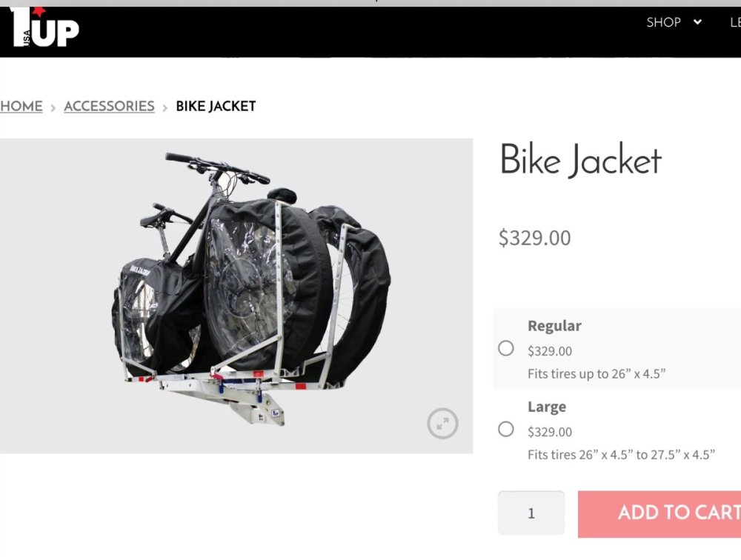This screenshot has height=560, width=741.
Task: Open the SHOP dropdown chevron
Action: [x=697, y=22]
